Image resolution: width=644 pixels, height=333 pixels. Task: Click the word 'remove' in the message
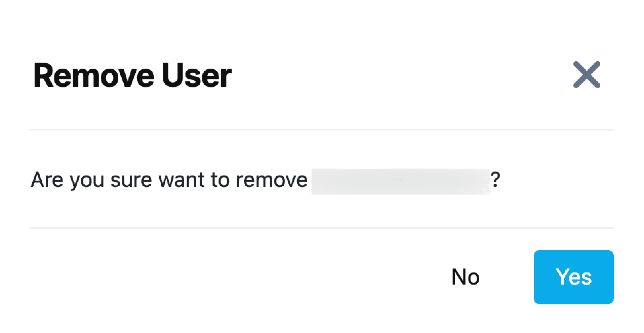[x=272, y=180]
